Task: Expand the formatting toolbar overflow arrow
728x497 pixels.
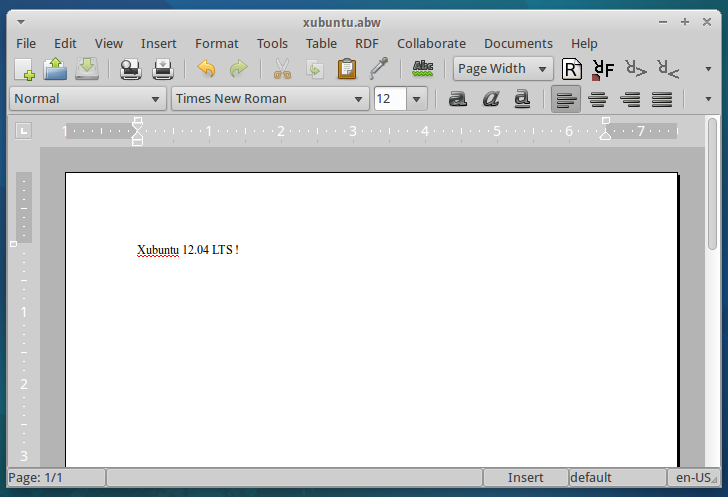Action: (x=708, y=99)
